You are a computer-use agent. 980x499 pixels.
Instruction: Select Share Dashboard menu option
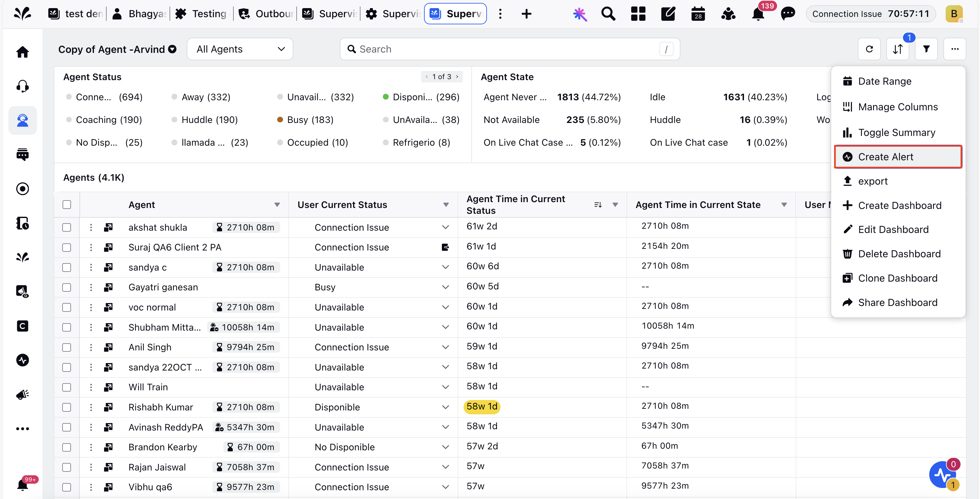pyautogui.click(x=898, y=303)
